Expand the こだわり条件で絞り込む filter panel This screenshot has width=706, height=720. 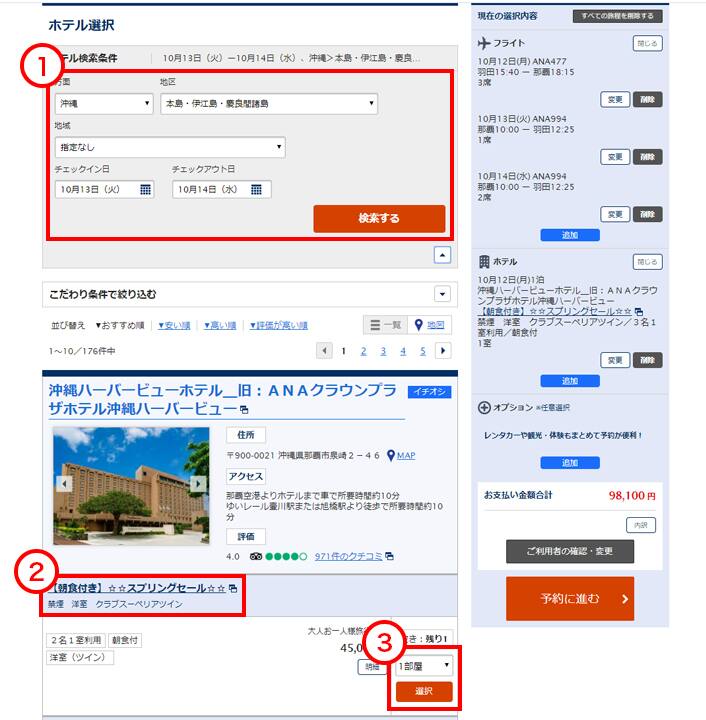point(443,294)
